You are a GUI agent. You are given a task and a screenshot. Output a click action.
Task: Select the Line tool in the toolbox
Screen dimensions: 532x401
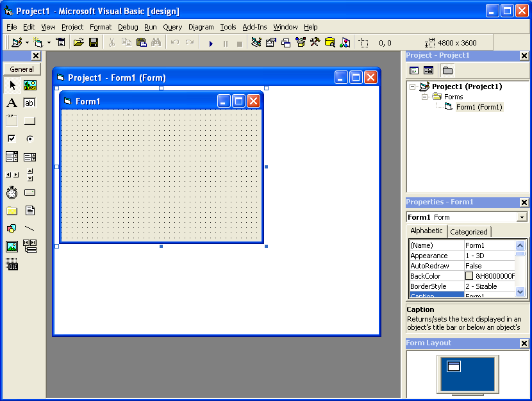point(30,229)
